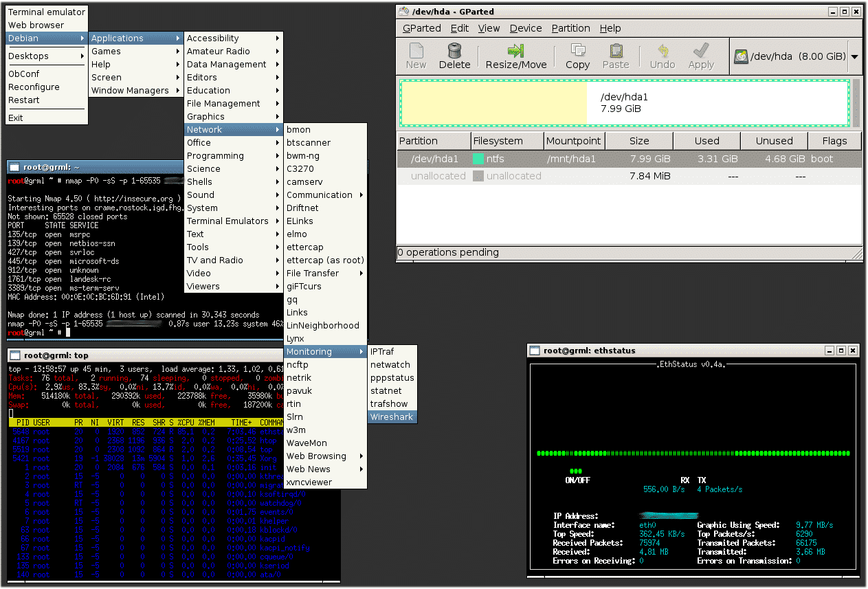Open the Partition menu in GParted
868x589 pixels.
570,28
